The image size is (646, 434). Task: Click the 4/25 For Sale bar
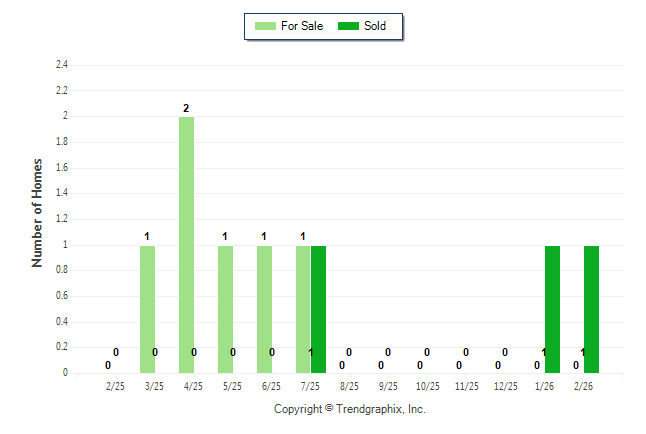[186, 245]
